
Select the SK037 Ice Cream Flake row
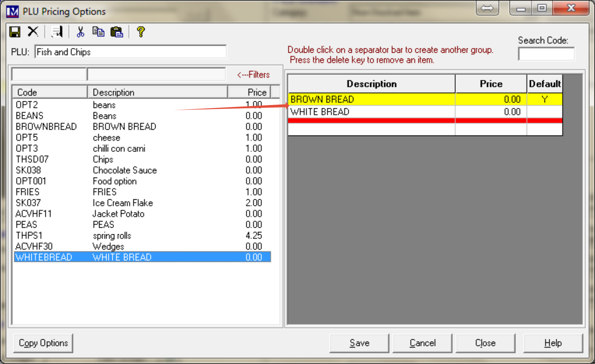[x=142, y=203]
